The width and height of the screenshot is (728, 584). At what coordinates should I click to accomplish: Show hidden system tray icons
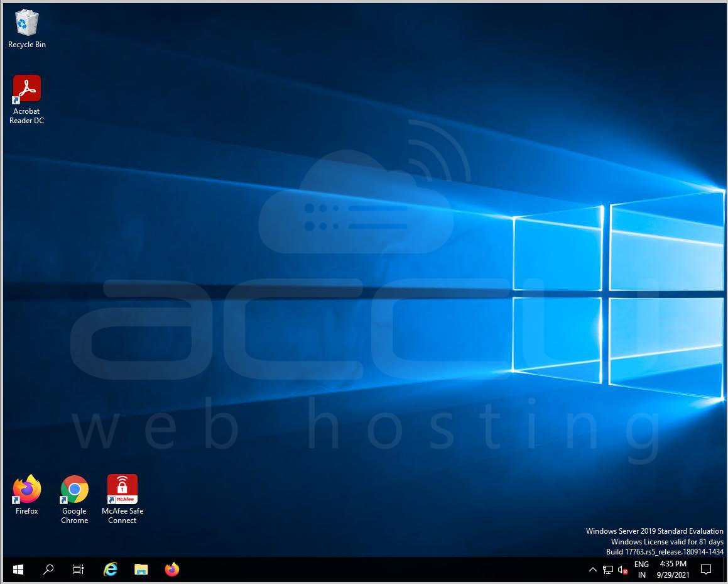(x=592, y=570)
